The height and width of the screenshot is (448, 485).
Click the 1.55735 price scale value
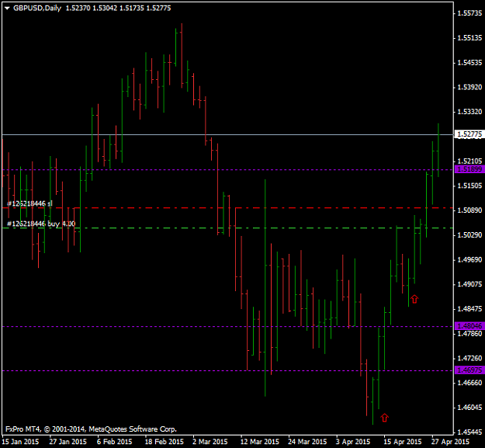tap(469, 13)
